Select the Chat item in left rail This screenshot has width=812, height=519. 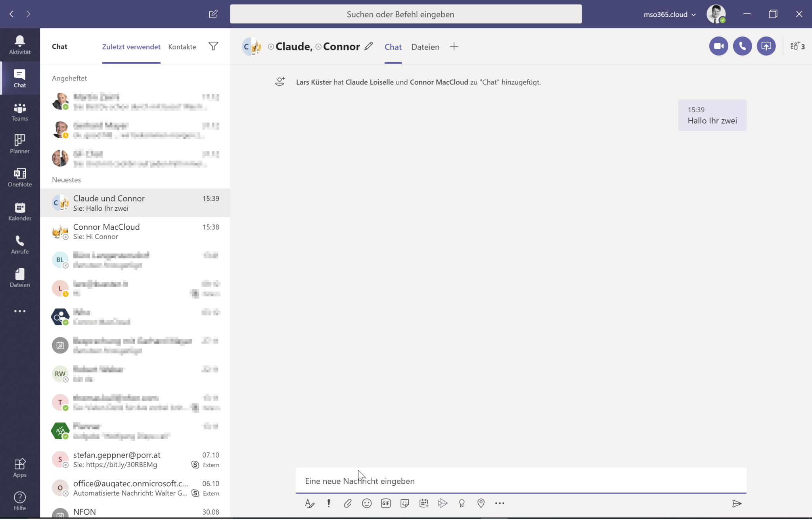20,78
